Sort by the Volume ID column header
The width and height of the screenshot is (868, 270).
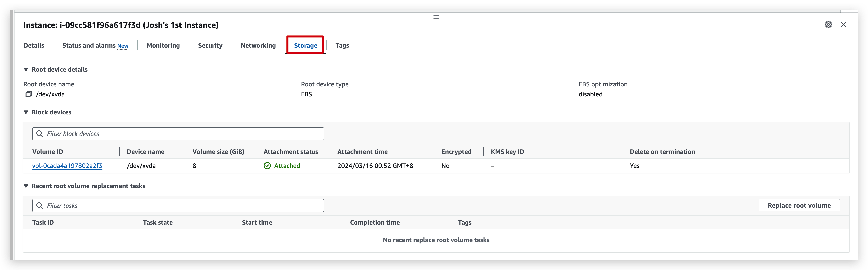pos(48,152)
